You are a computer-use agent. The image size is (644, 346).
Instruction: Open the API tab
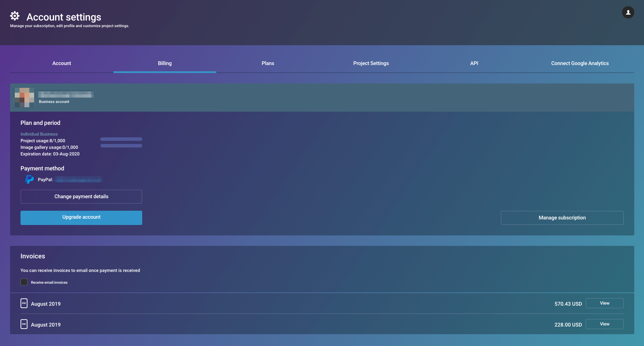pos(474,63)
